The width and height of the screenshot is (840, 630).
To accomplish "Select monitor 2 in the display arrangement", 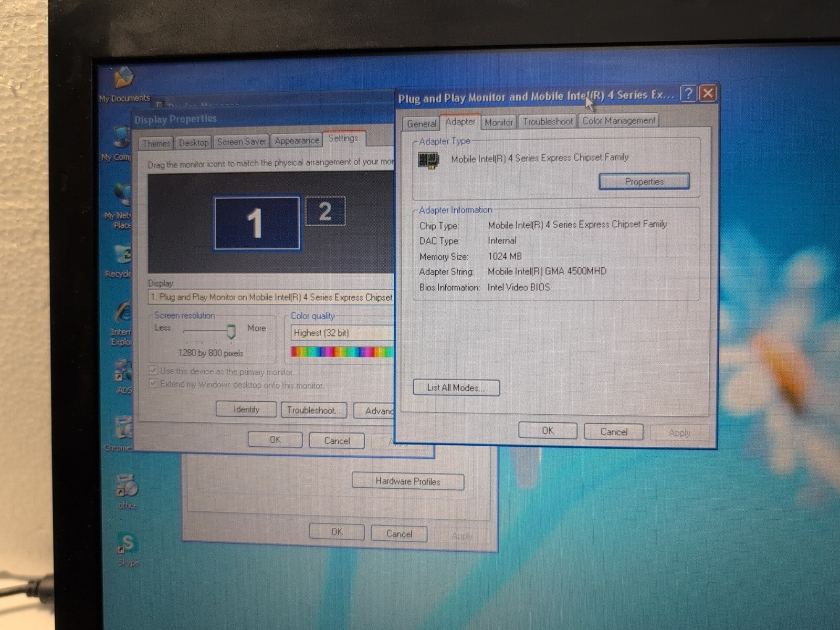I will [x=325, y=211].
